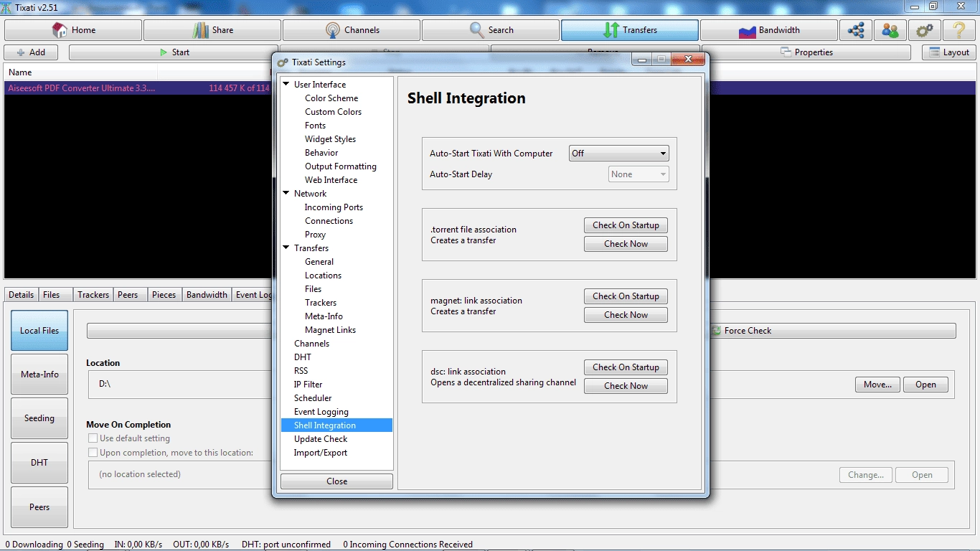Viewport: 980px width, 551px height.
Task: Open Properties for the selected transfer
Action: [x=807, y=52]
